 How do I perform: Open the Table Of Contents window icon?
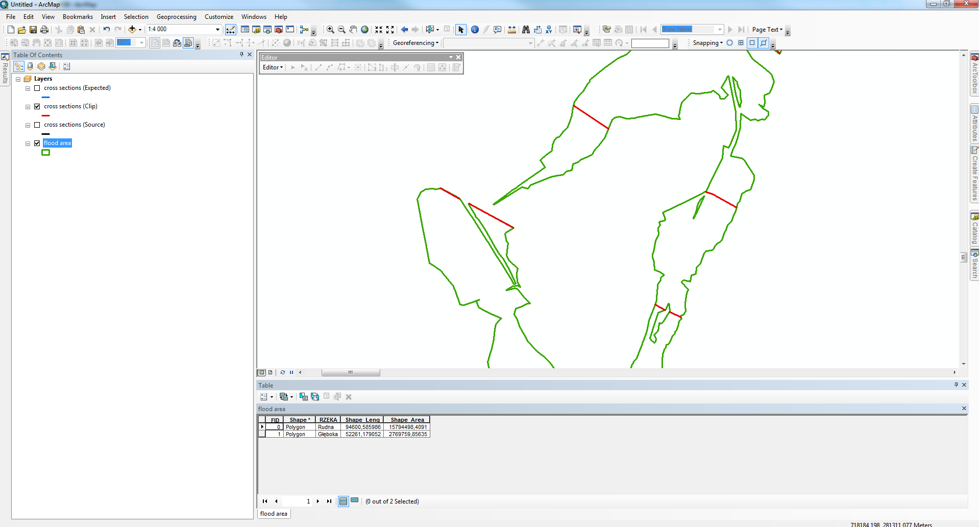tap(245, 30)
